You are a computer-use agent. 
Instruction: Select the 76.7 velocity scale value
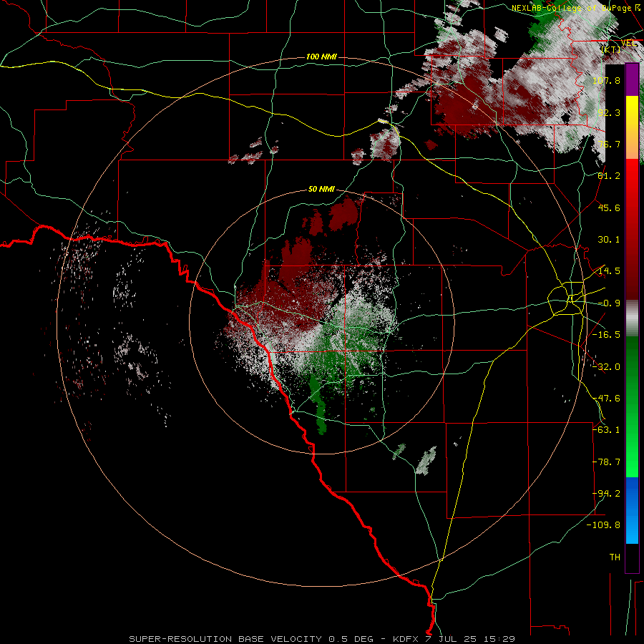tap(609, 144)
